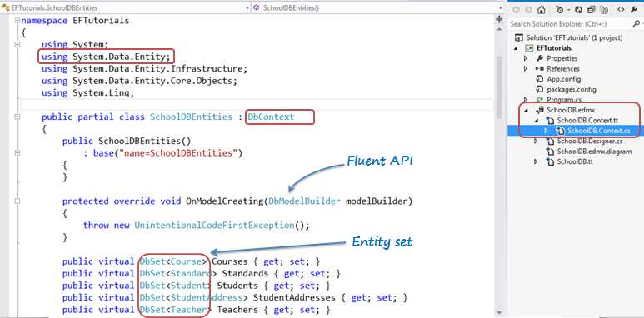Toggle the Pending Changes Filter clock icon
The image size is (644, 318).
pyautogui.click(x=560, y=10)
